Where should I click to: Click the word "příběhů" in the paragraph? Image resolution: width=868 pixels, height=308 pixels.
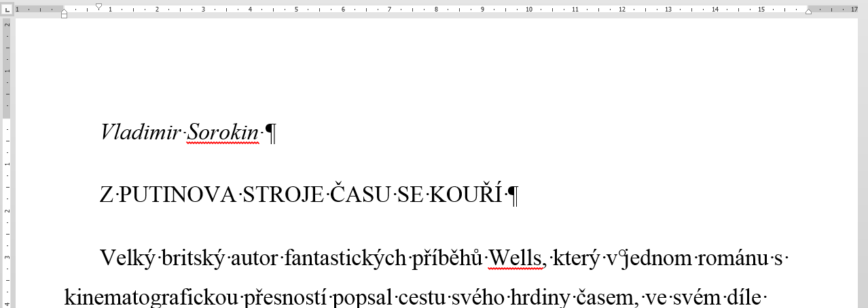448,258
